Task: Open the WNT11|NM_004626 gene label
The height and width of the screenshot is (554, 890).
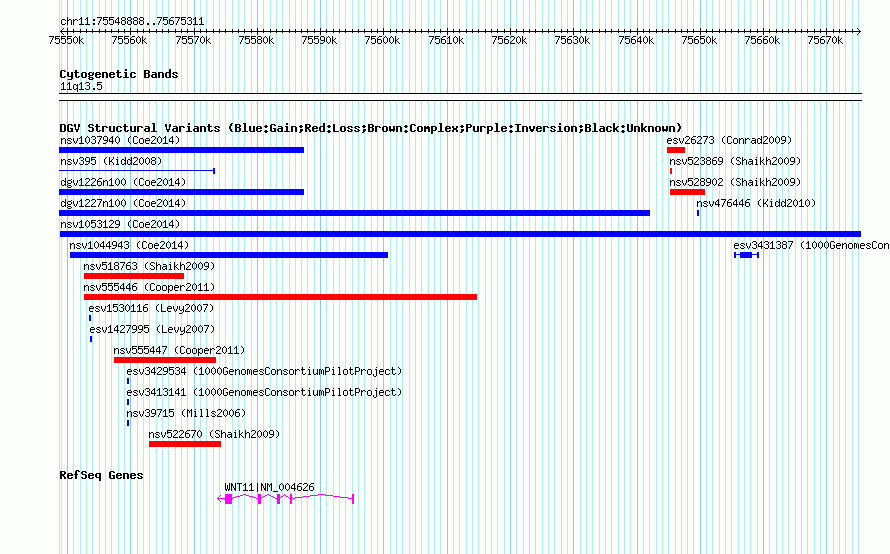Action: click(269, 487)
